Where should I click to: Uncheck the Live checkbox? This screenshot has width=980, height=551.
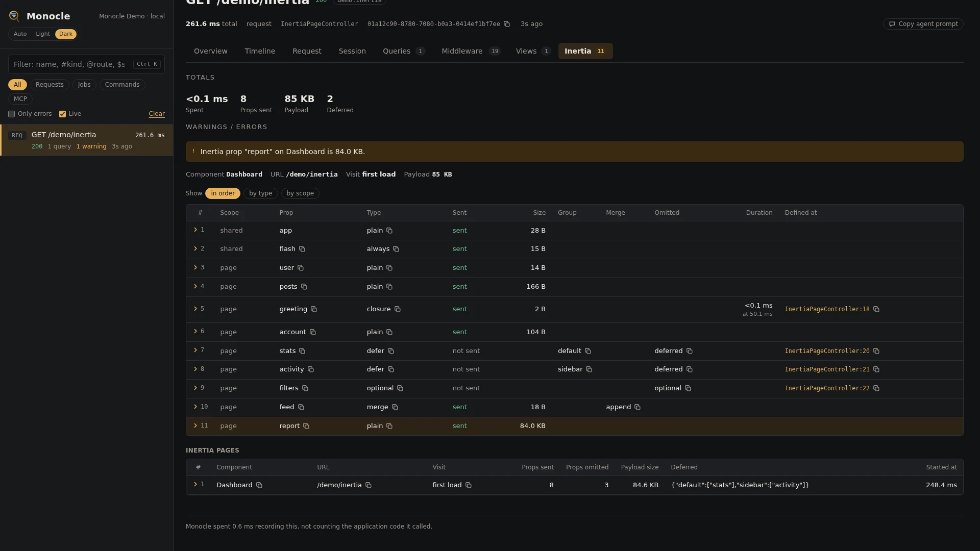coord(62,114)
